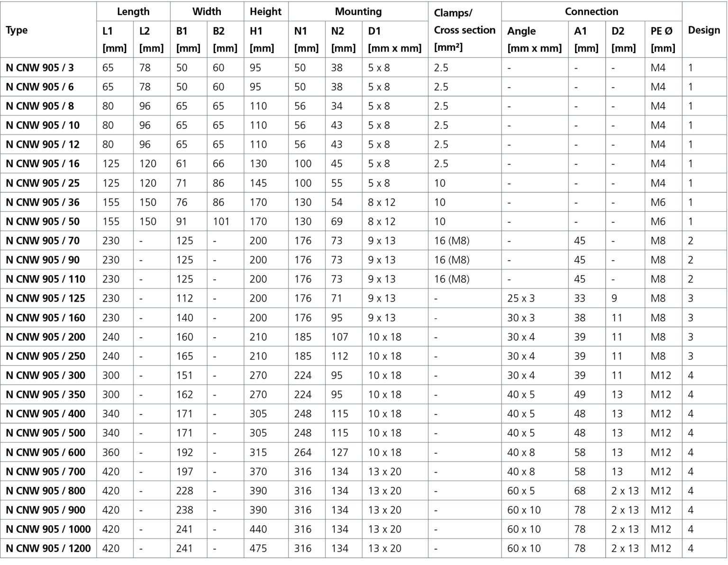Screen dimensions: 728x565
Task: Select the row label N CNW 905 / 12
Action: tap(43, 144)
